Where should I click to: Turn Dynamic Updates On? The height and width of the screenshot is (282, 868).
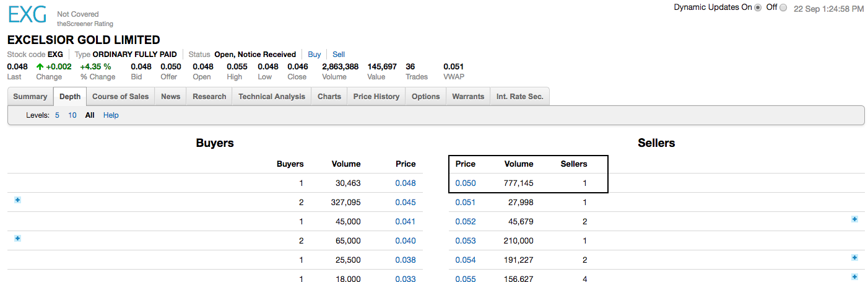[x=758, y=7]
